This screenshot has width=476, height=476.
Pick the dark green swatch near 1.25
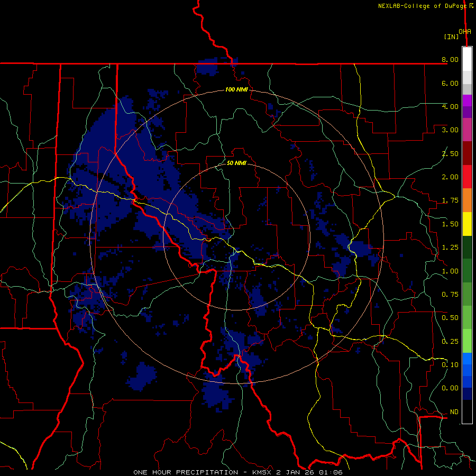point(467,247)
